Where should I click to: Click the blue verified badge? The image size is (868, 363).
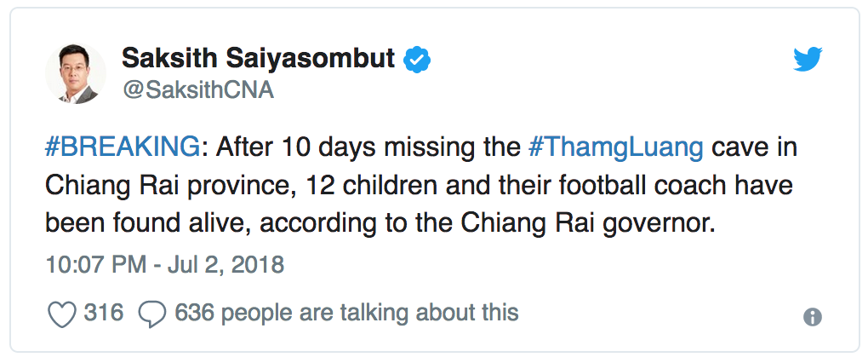click(417, 60)
